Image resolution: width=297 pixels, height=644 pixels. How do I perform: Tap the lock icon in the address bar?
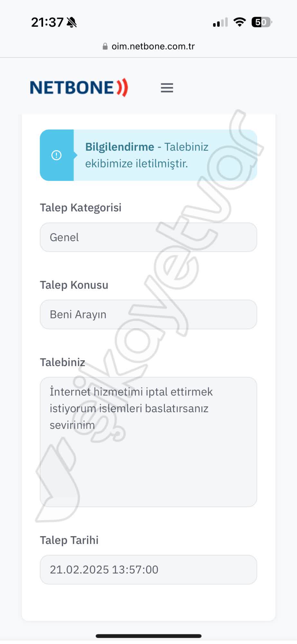click(105, 46)
